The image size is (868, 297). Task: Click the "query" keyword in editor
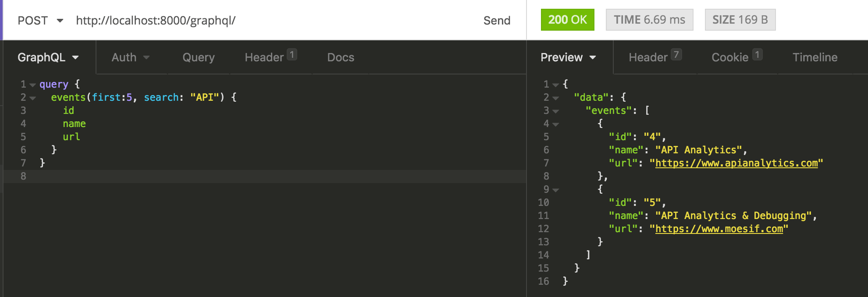tap(54, 84)
